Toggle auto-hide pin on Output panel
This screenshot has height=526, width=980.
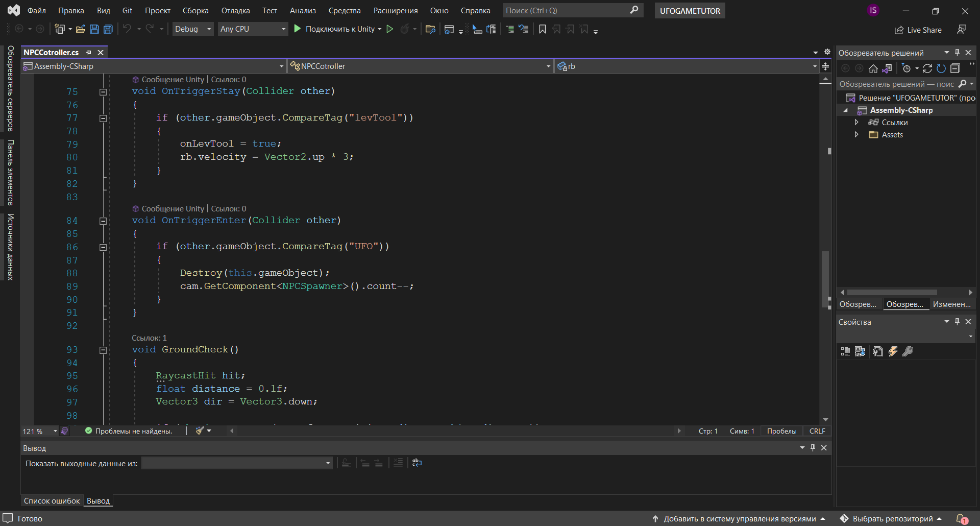click(813, 447)
